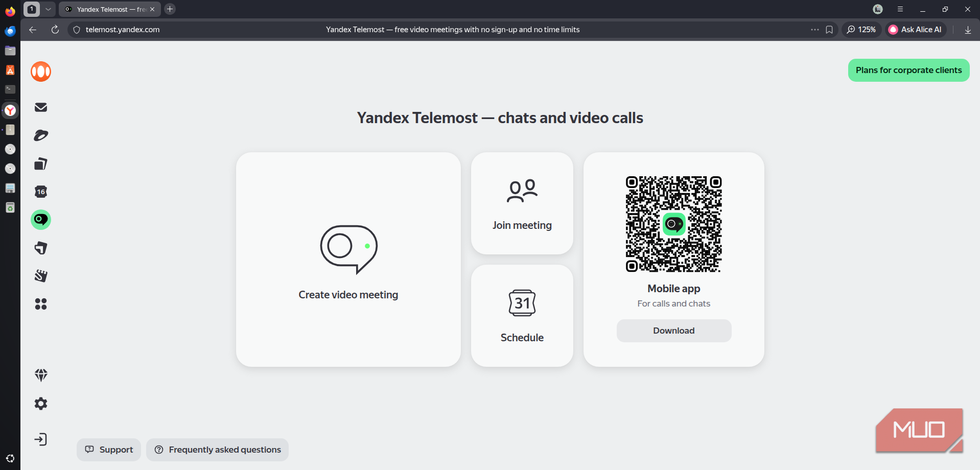Open Terminal from the dock
This screenshot has width=980, height=470.
click(10, 89)
